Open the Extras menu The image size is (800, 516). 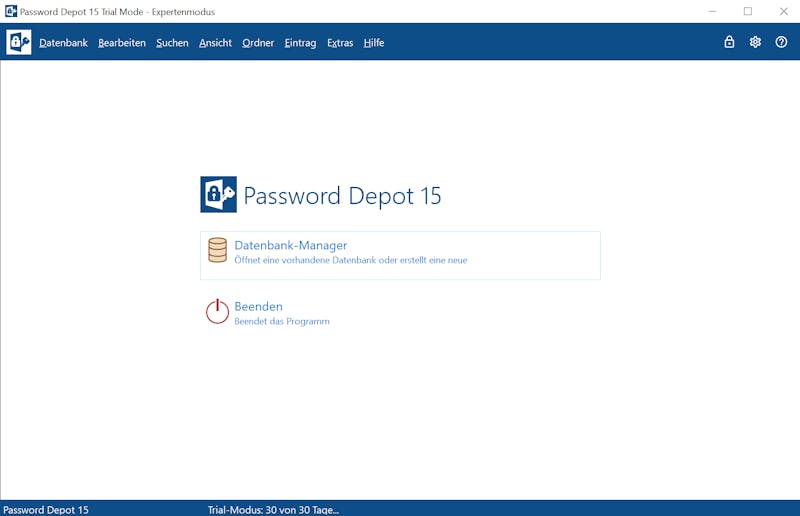[340, 43]
